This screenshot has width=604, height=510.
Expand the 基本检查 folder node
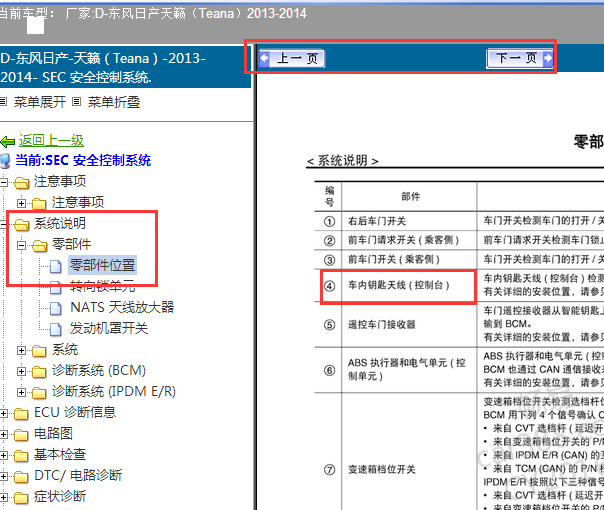point(3,455)
